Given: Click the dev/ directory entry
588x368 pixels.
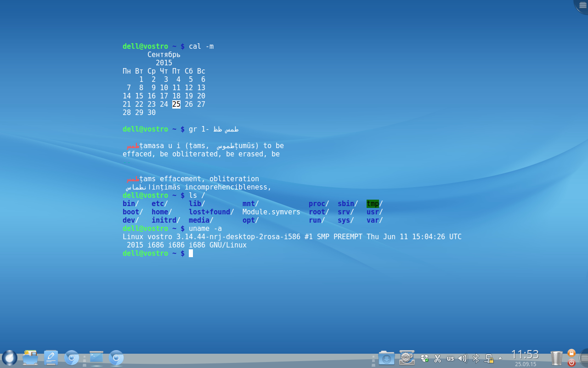Looking at the screenshot, I should pyautogui.click(x=131, y=220).
